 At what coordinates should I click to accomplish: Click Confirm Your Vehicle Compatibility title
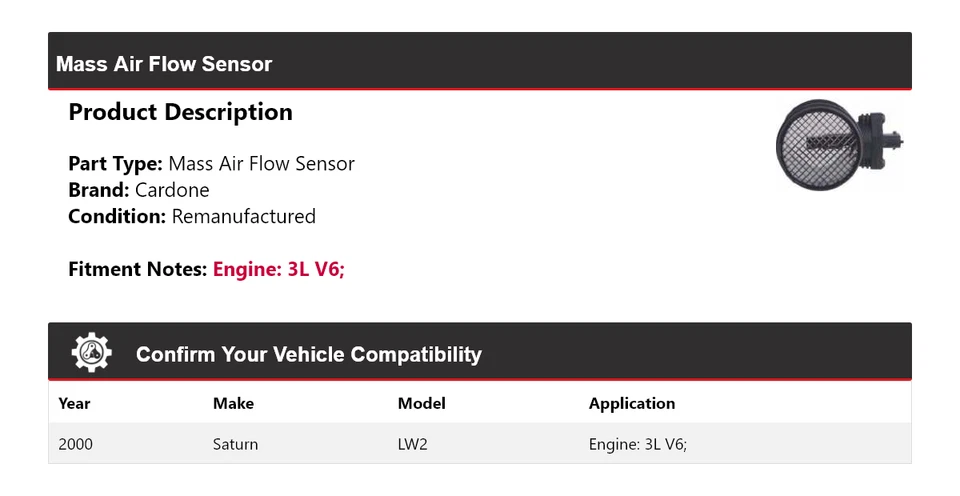coord(308,355)
